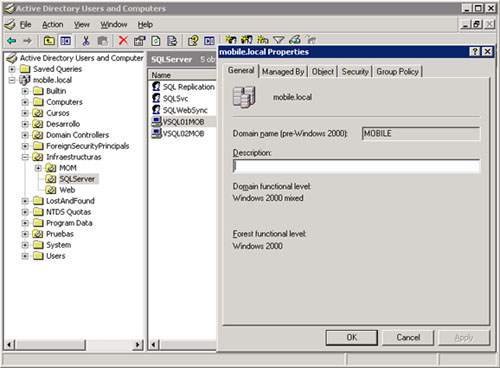500x368 pixels.
Task: Toggle the Show/Hide Console Tree icon
Action: (65, 41)
